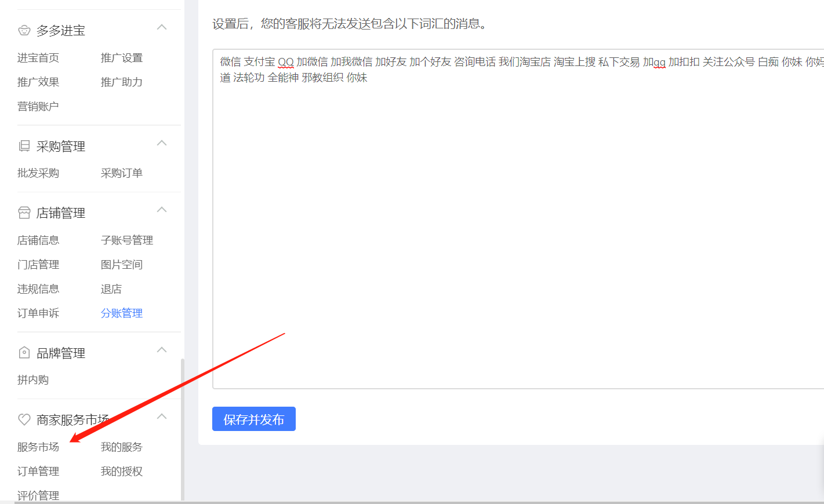Click the 保存并发布 button

[x=254, y=419]
